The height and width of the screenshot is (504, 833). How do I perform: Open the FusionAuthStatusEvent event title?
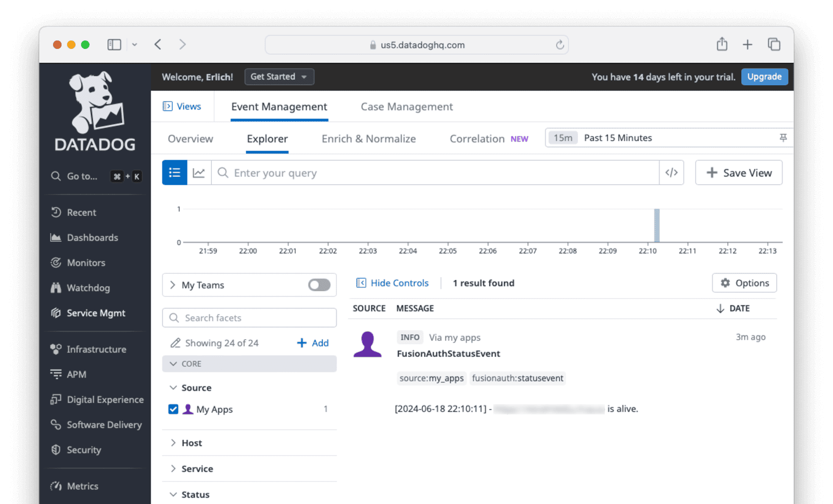click(x=448, y=354)
